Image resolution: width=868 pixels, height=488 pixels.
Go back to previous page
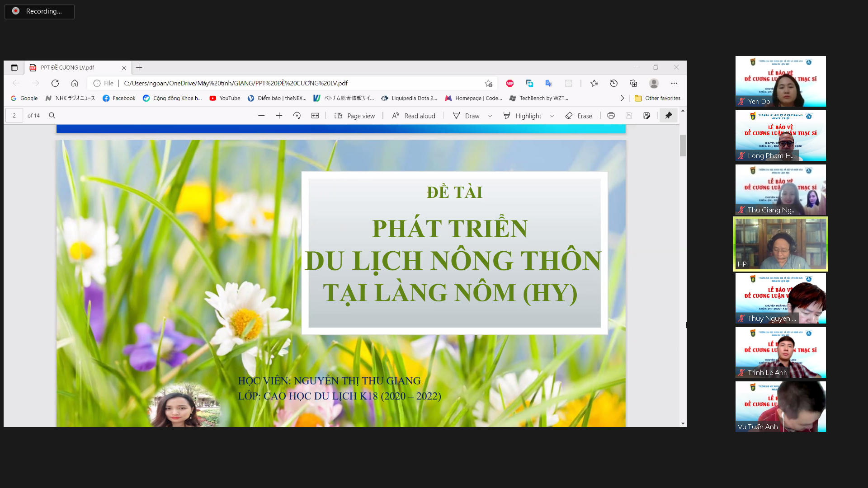pos(16,83)
